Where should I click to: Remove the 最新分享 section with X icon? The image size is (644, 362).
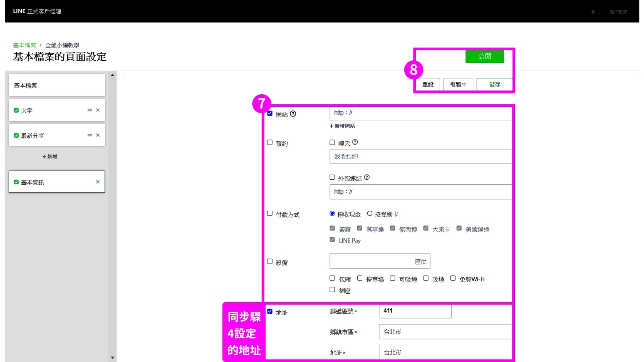(98, 135)
